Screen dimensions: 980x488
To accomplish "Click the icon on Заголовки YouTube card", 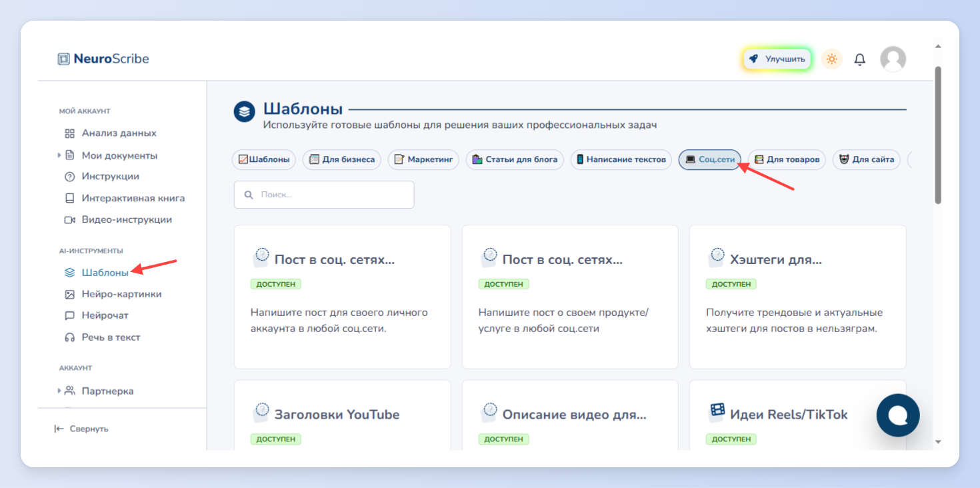I will [261, 413].
